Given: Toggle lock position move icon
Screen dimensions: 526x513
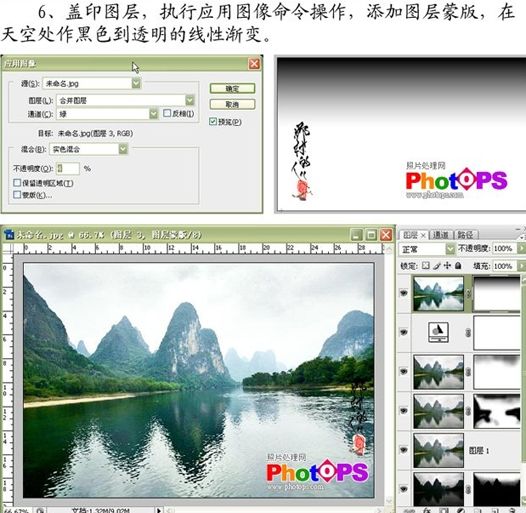Looking at the screenshot, I should point(447,266).
